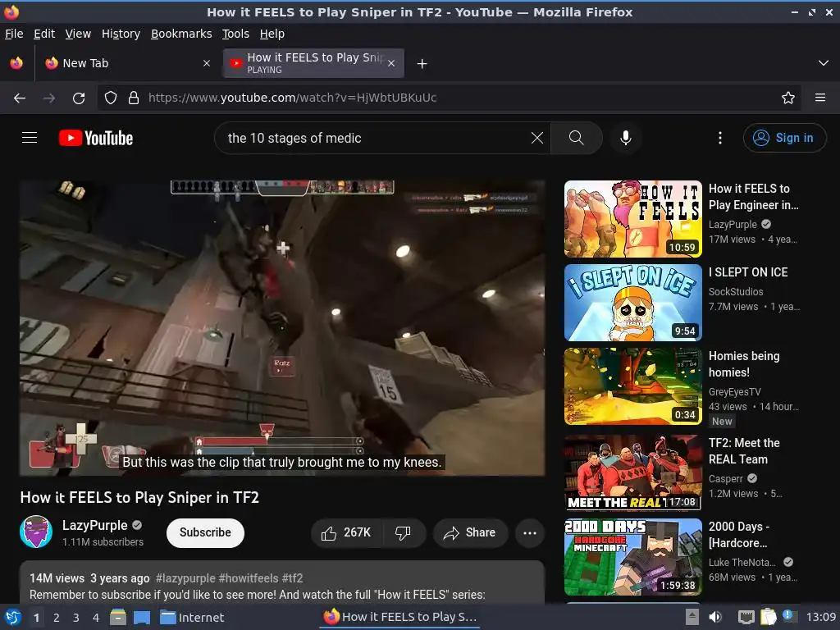Click the Sign in button
This screenshot has width=840, height=630.
(x=784, y=138)
